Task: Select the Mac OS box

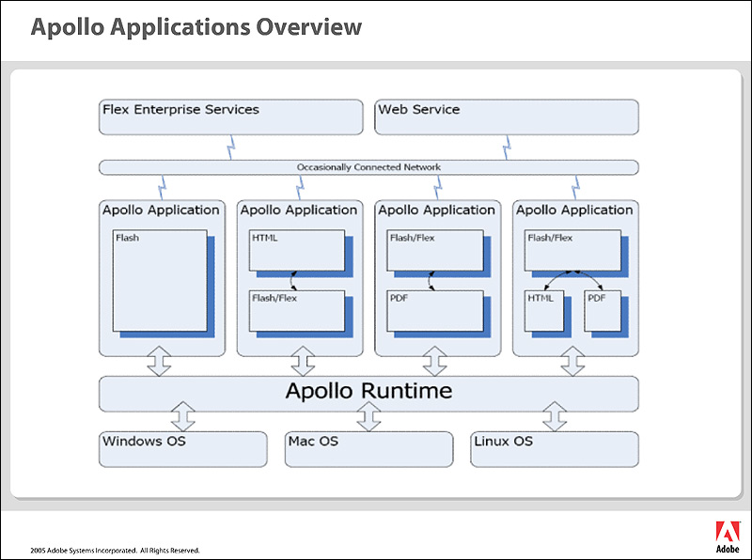Action: click(x=368, y=449)
